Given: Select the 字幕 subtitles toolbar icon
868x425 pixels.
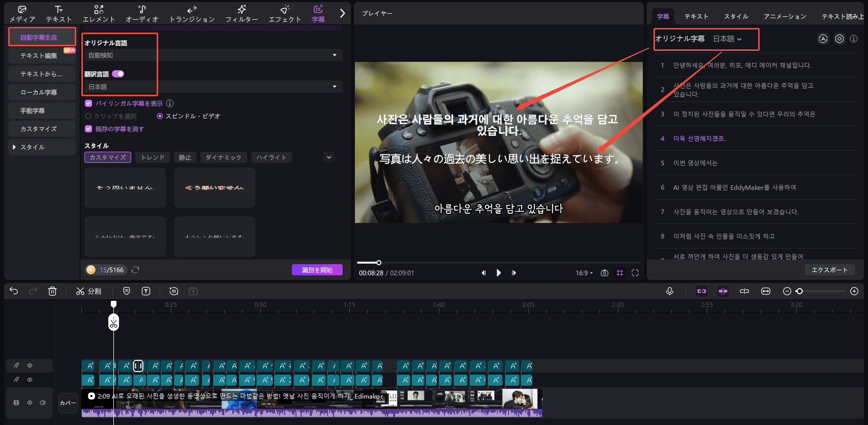Looking at the screenshot, I should pyautogui.click(x=318, y=14).
